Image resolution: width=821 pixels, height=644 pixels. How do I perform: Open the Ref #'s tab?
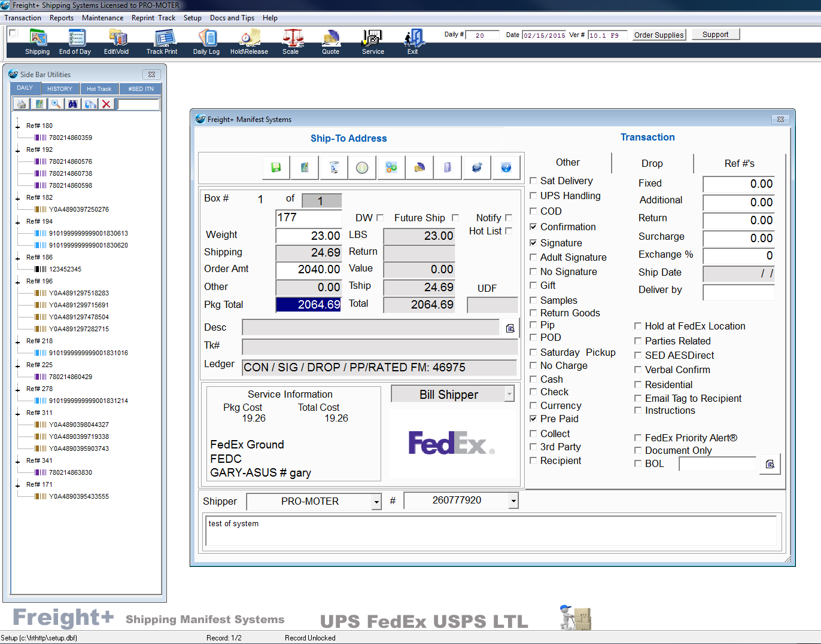point(740,163)
